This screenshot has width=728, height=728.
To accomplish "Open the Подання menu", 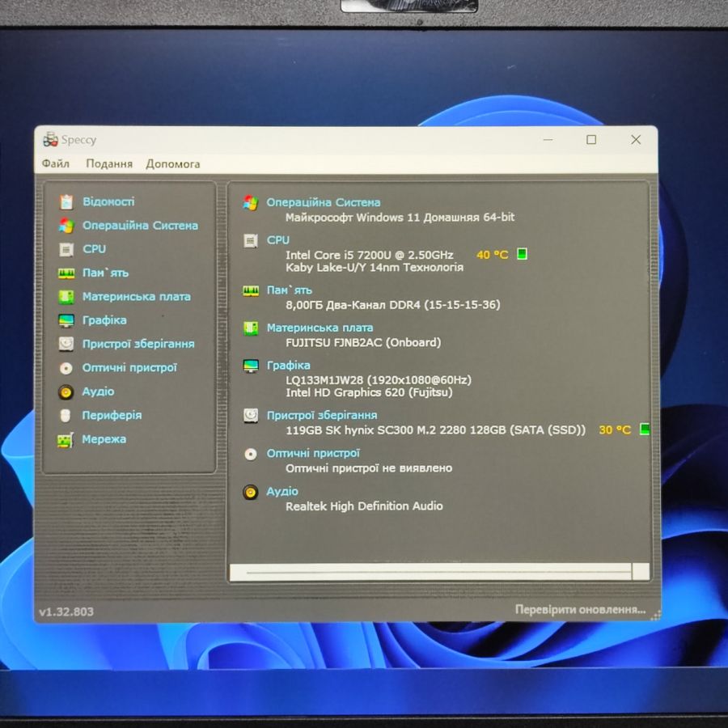I will point(109,164).
